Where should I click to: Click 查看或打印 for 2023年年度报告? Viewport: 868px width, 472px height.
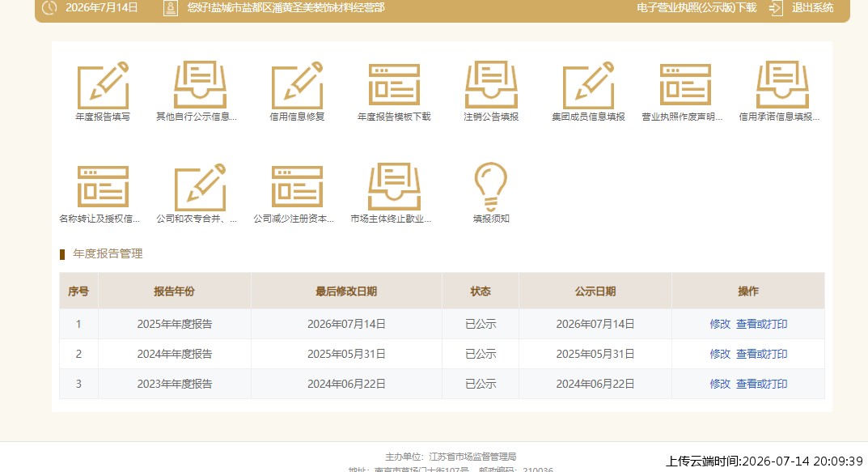coord(762,384)
